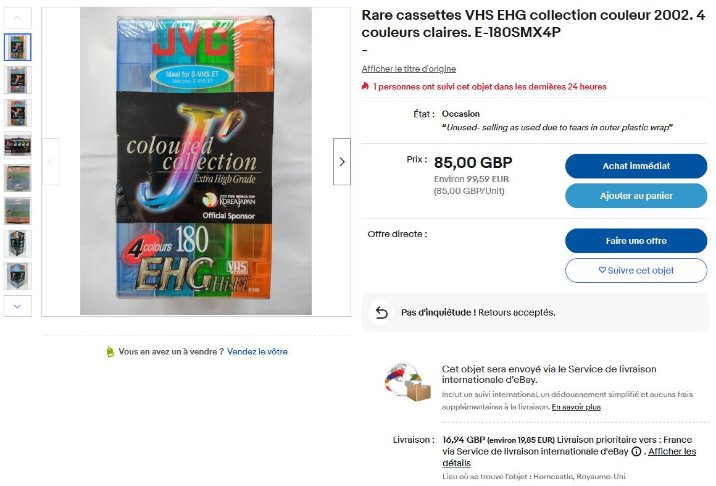Click the price tag icon beside sell prompt

(x=110, y=352)
